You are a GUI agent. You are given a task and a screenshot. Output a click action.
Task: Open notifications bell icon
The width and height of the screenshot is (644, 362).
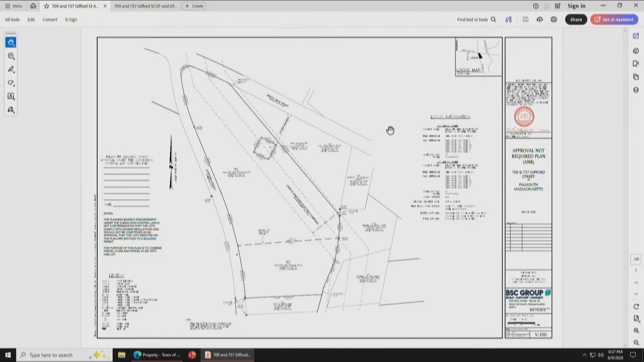pos(547,6)
